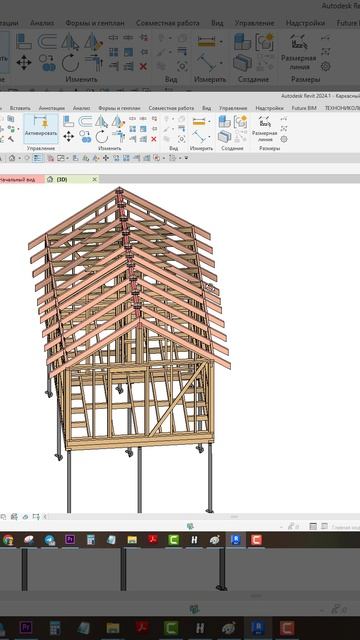Screen dimensions: 360x640
Task: Open quick access toolbar customize arrow
Action: tap(187, 158)
